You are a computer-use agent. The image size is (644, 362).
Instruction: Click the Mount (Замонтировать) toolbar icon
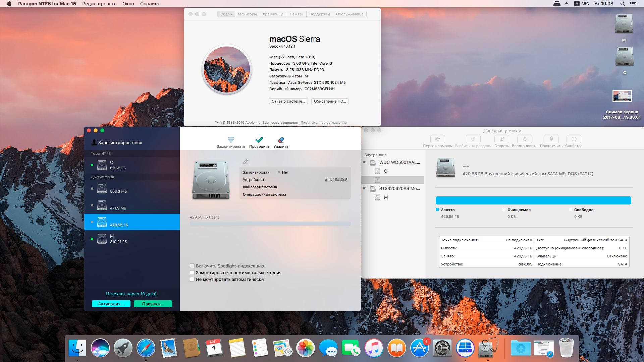point(231,140)
